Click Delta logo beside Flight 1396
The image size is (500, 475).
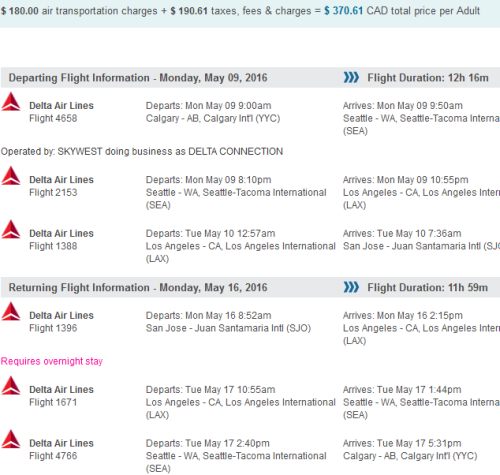click(11, 311)
